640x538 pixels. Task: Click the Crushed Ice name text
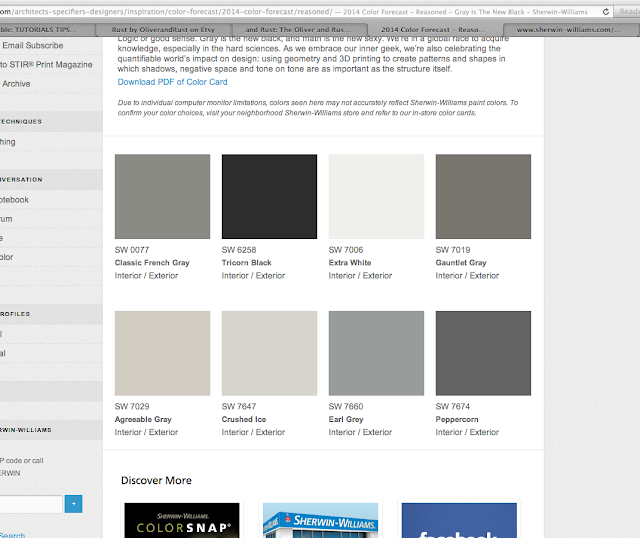244,419
